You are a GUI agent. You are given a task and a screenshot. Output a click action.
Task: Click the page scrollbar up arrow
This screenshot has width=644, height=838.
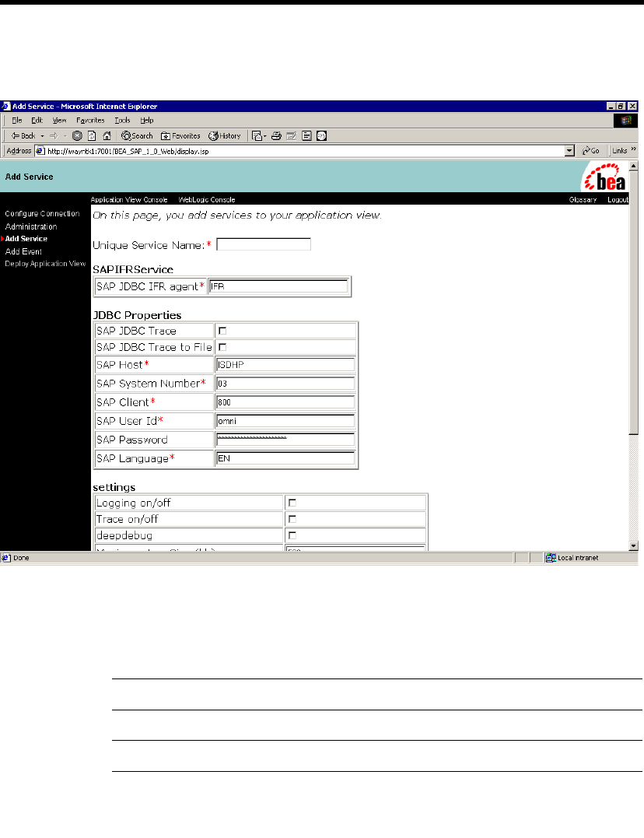(x=634, y=166)
